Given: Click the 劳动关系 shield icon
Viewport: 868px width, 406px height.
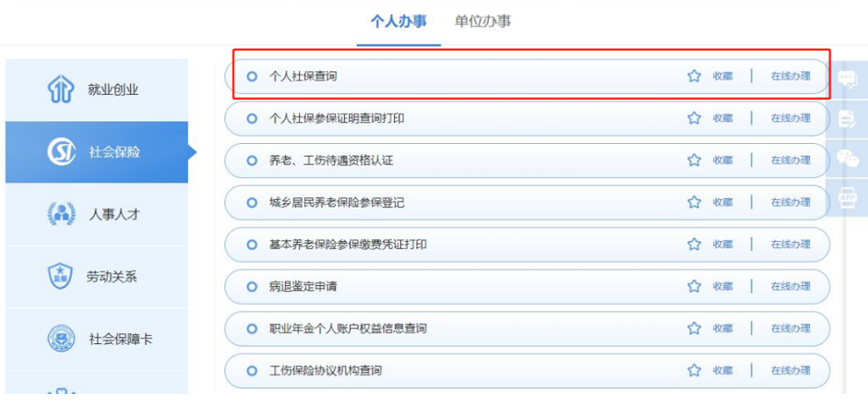Looking at the screenshot, I should [x=60, y=276].
